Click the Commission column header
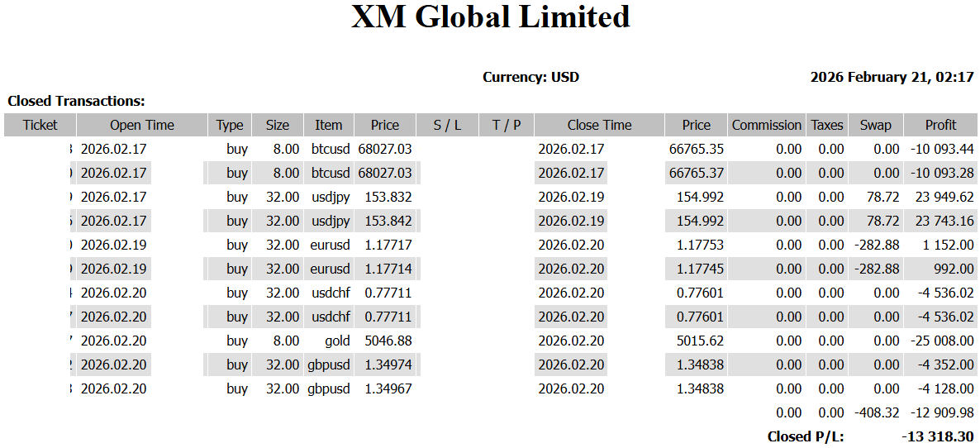This screenshot has height=448, width=980. pyautogui.click(x=766, y=125)
